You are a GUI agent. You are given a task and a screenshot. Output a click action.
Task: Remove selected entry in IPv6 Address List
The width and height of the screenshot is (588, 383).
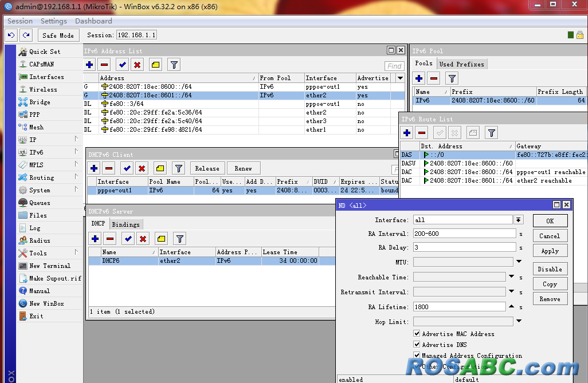[x=104, y=65]
